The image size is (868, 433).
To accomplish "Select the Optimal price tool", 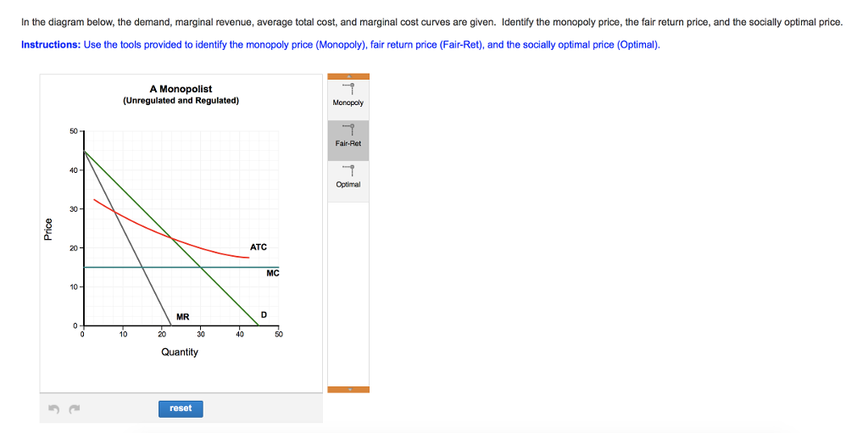I will pos(348,176).
